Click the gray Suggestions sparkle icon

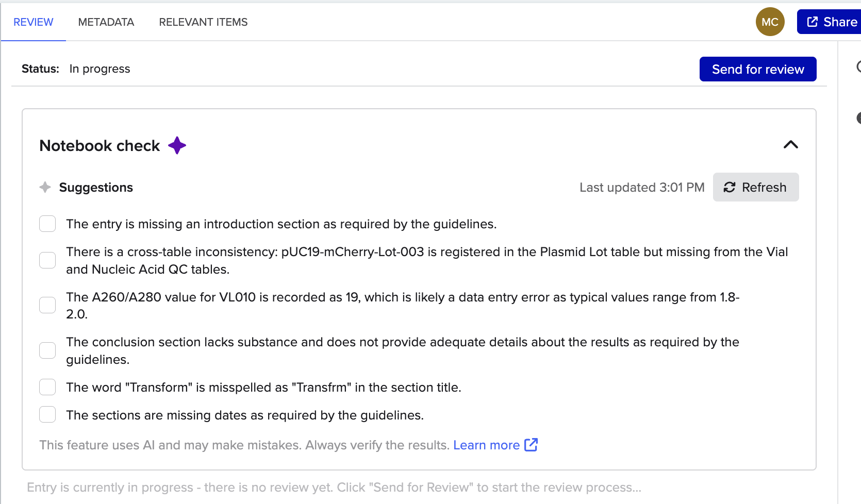tap(45, 187)
